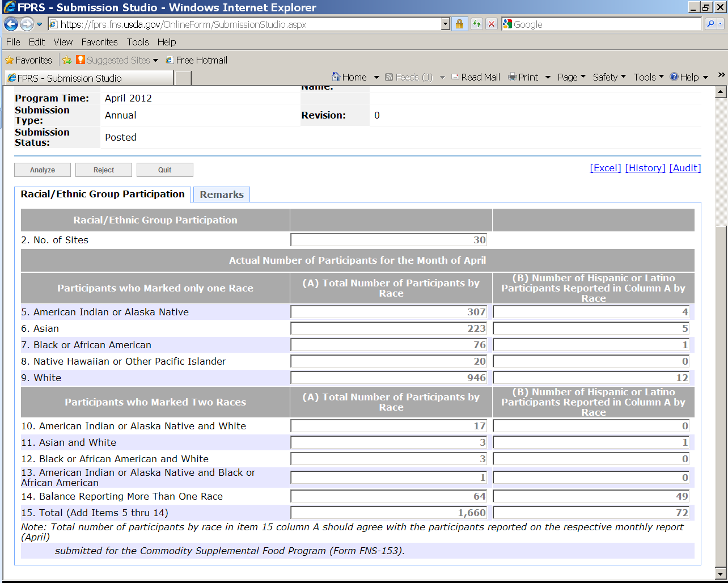This screenshot has width=728, height=583.
Task: Click the Stop loading X icon
Action: pyautogui.click(x=492, y=24)
